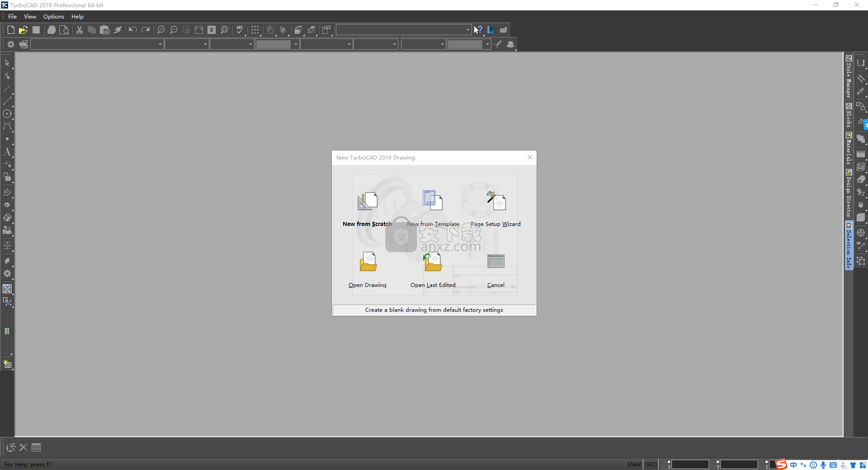Image resolution: width=868 pixels, height=470 pixels.
Task: Select the Text tool (letter A)
Action: [x=7, y=152]
